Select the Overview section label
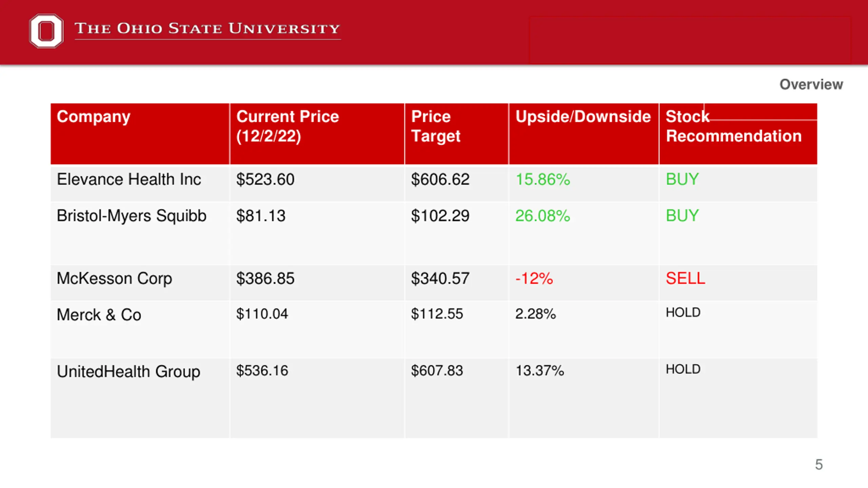The image size is (868, 488). pyautogui.click(x=811, y=84)
